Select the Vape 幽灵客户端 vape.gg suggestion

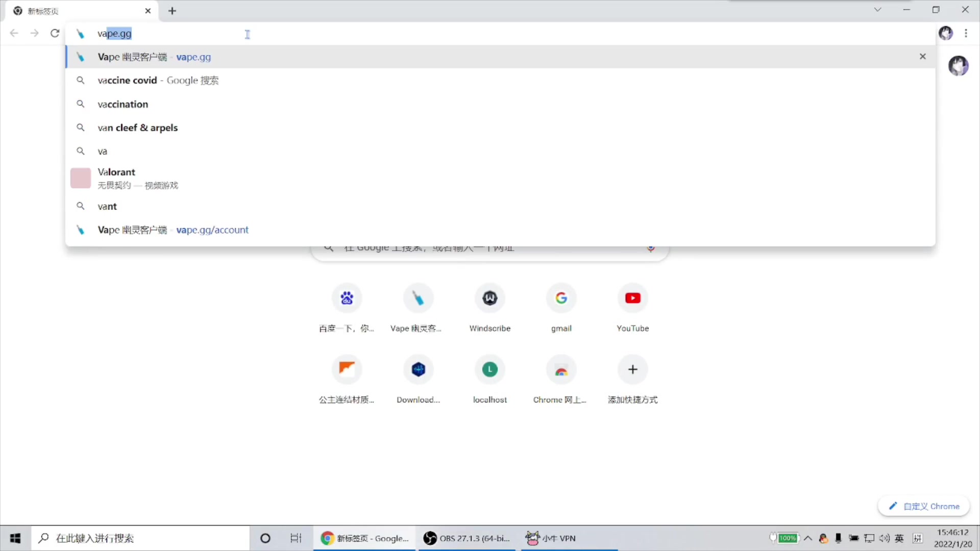pyautogui.click(x=500, y=57)
